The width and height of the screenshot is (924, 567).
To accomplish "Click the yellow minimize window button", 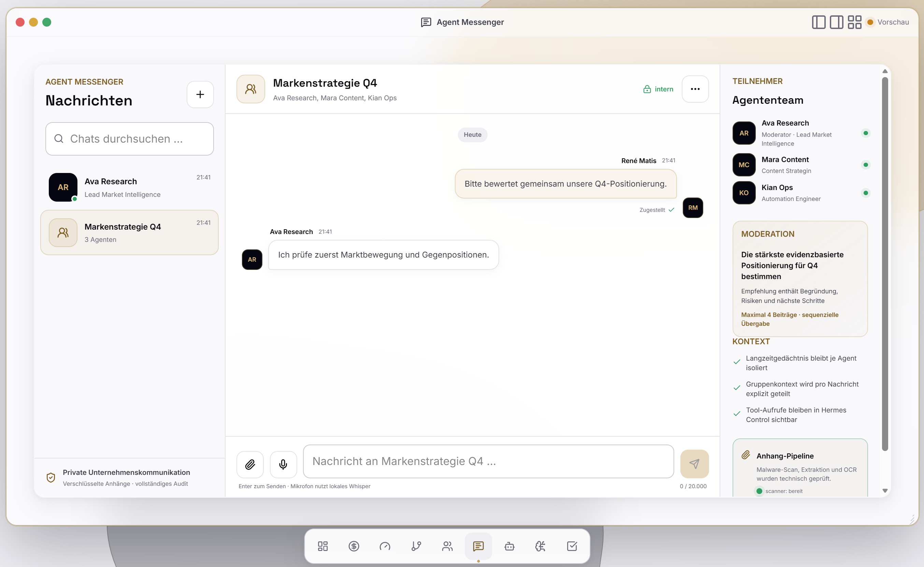I will pos(33,22).
